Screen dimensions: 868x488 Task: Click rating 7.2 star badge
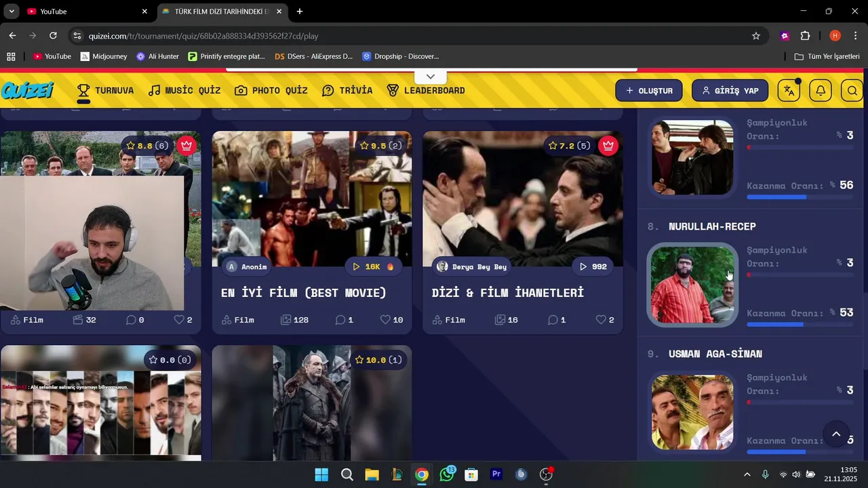(x=570, y=146)
